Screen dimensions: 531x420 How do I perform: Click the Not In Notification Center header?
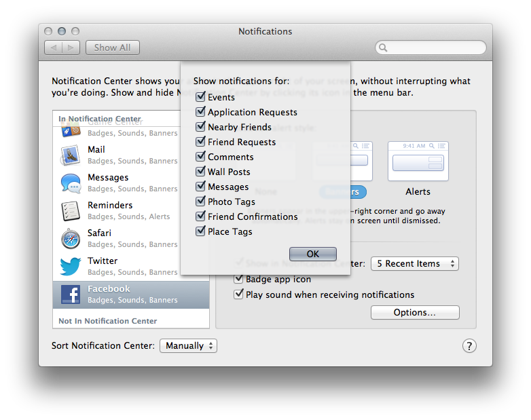pos(108,321)
